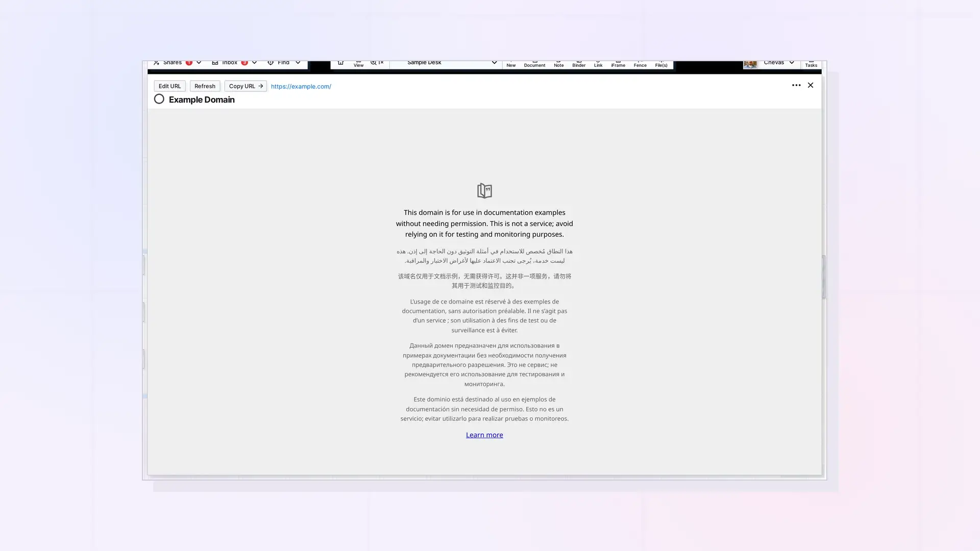Screen dimensions: 980x551
Task: Open the View toolbar option
Action: [358, 64]
